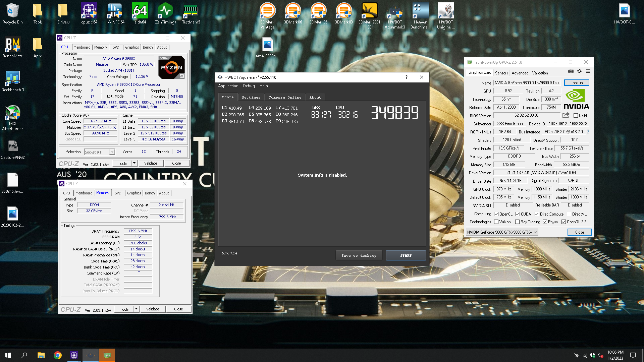The image size is (644, 362).
Task: Open SPD tab in Memory CPU-Z window
Action: tap(118, 193)
